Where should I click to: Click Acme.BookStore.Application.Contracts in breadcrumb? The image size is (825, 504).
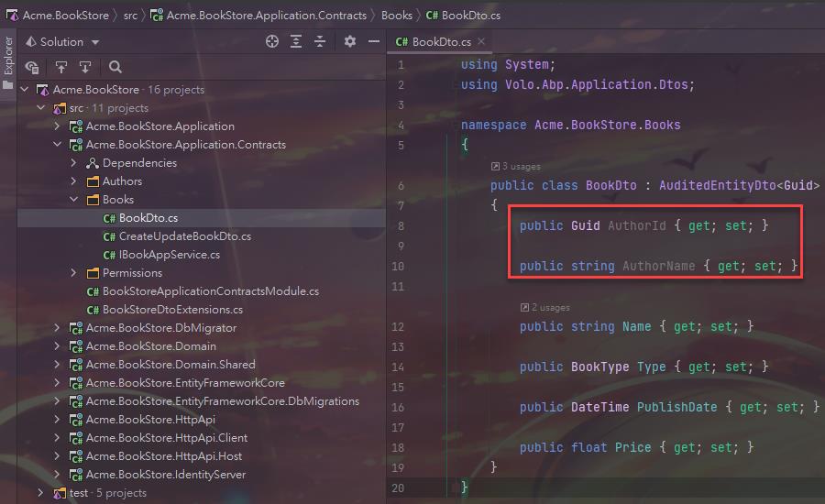[264, 16]
